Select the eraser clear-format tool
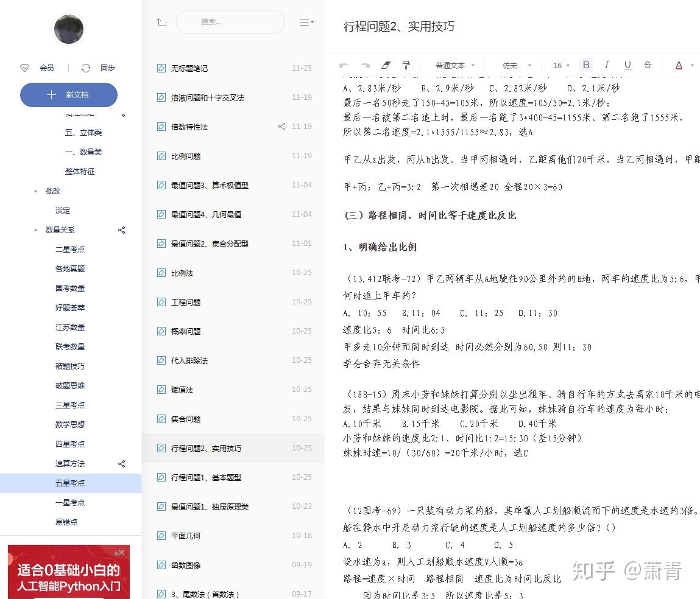This screenshot has height=599, width=700. pos(386,66)
